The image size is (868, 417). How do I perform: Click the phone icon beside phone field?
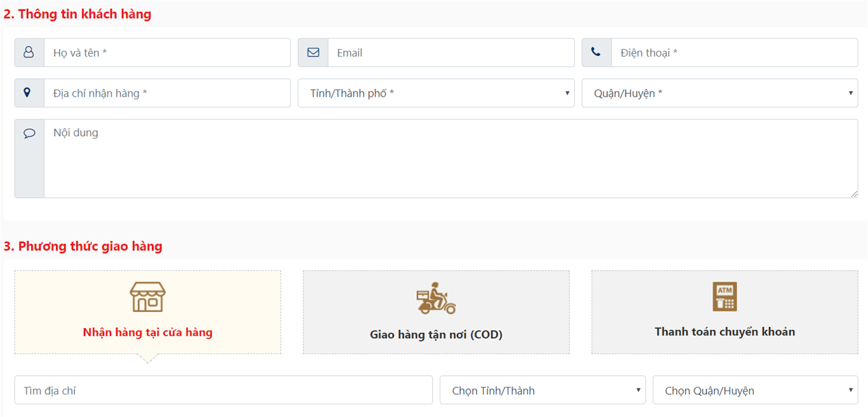(x=596, y=53)
